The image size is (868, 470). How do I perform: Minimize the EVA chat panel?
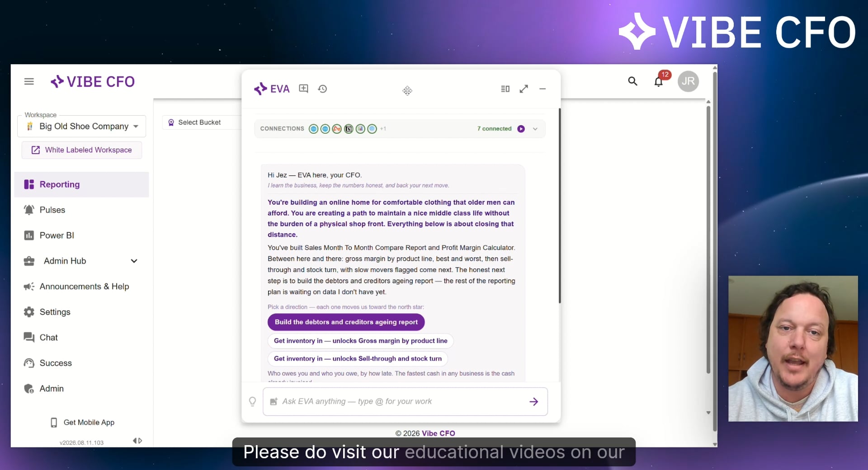click(x=542, y=89)
